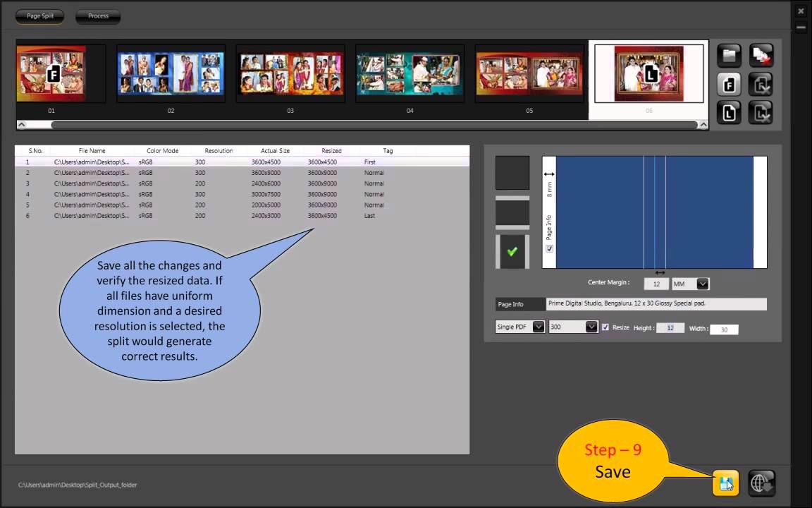Click the file path in row 3
The height and width of the screenshot is (508, 812).
[x=92, y=183]
